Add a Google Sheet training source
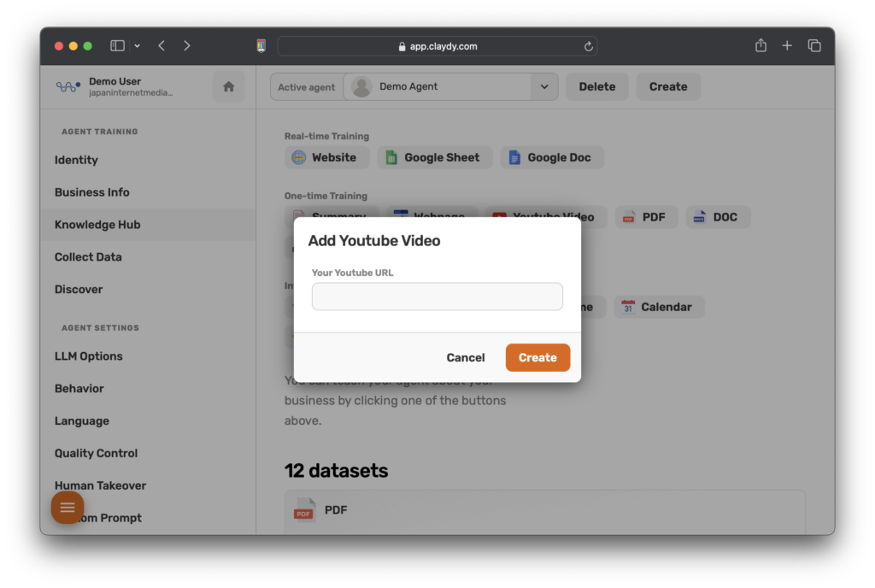 (432, 157)
